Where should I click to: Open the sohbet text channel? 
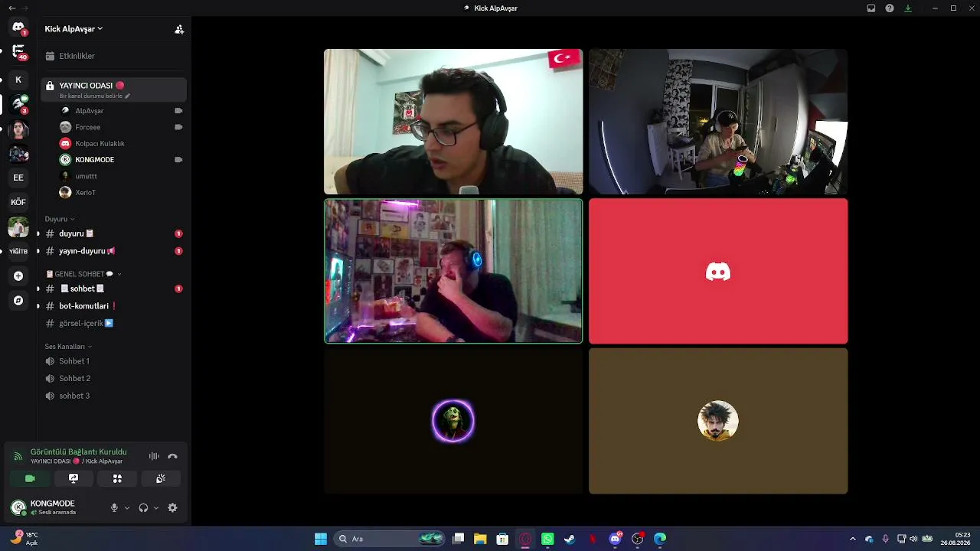(113, 289)
